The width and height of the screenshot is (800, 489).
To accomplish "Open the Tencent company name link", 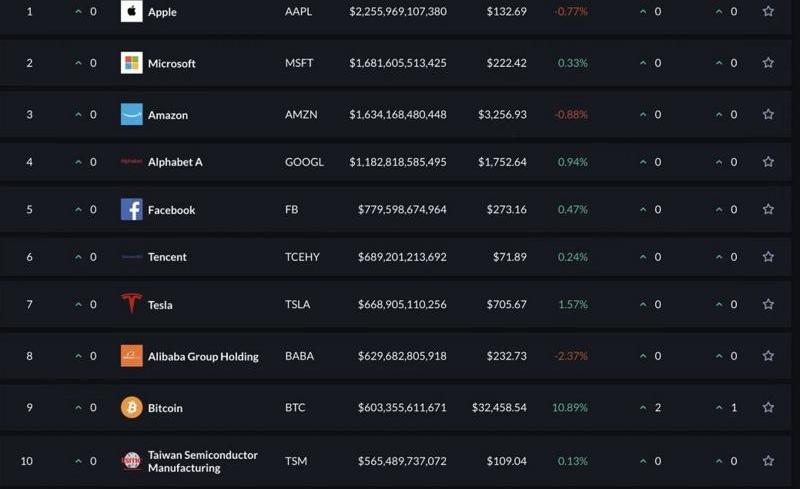I will click(x=167, y=257).
